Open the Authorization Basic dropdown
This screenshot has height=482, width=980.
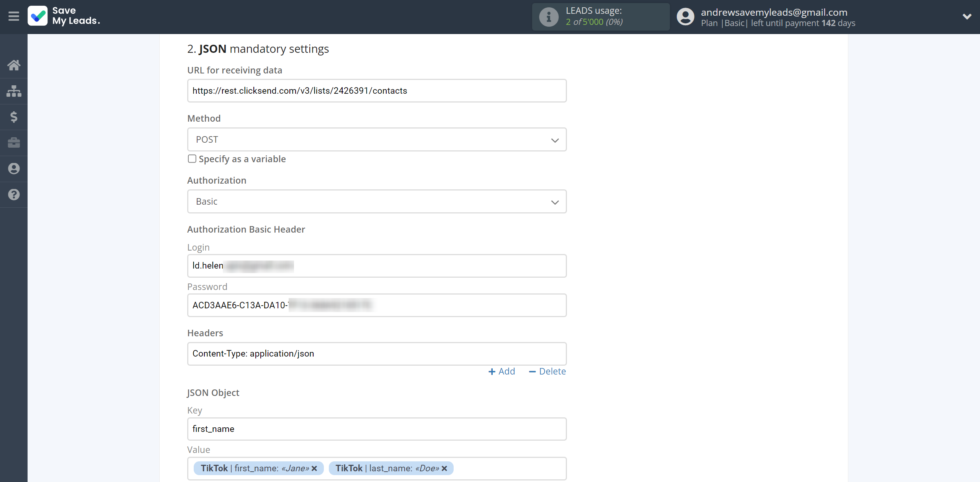377,202
